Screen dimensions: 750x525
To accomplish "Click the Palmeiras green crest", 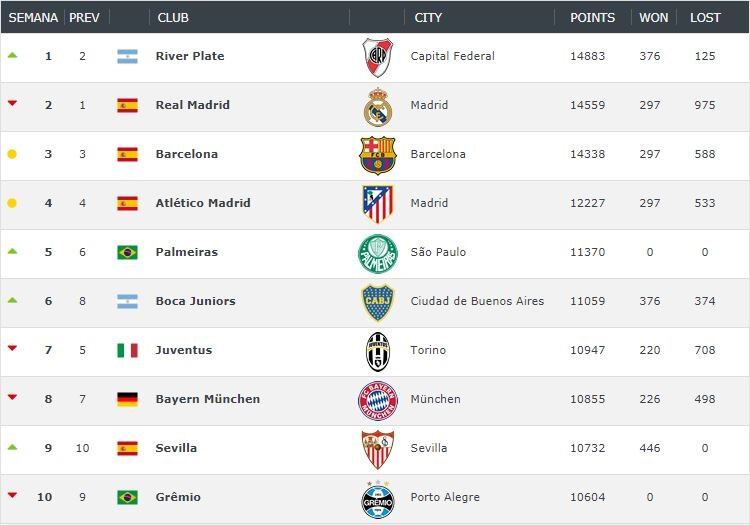I will click(377, 253).
